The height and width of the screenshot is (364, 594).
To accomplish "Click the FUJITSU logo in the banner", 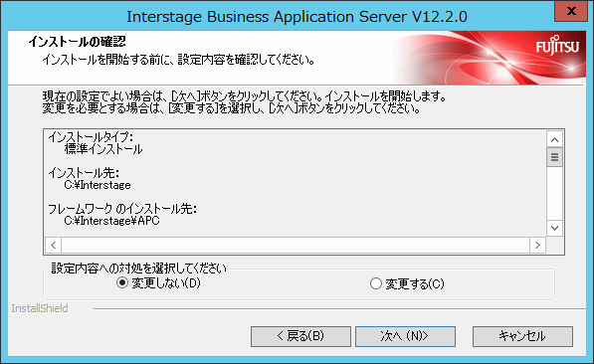I will click(x=557, y=46).
